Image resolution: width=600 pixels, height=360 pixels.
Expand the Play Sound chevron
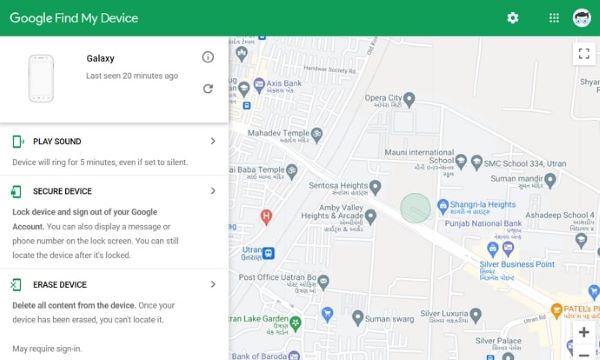coord(213,141)
